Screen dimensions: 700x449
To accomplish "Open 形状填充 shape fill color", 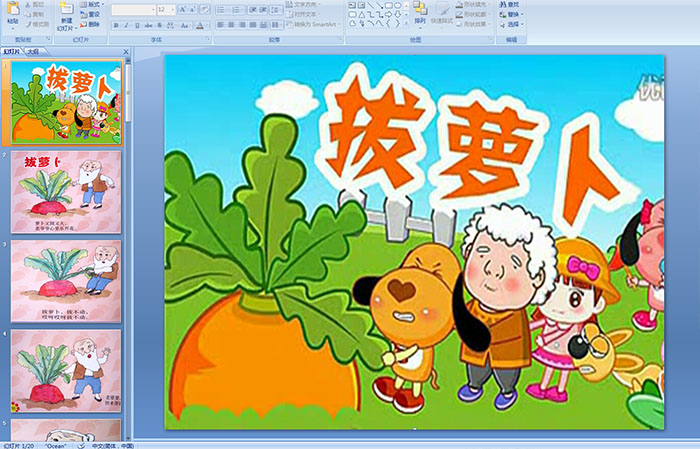I will (473, 4).
